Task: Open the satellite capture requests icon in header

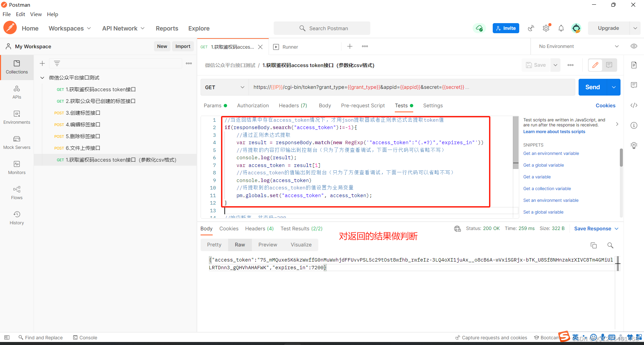Action: click(x=531, y=28)
